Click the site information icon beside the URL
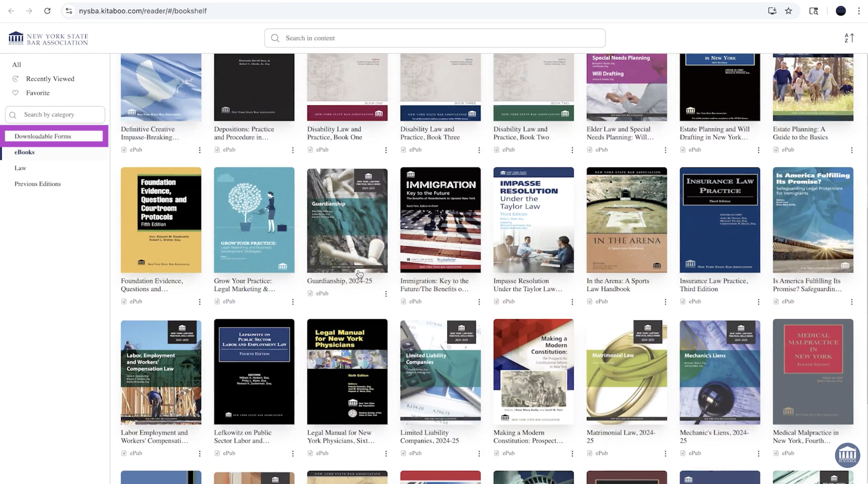 pos(69,11)
